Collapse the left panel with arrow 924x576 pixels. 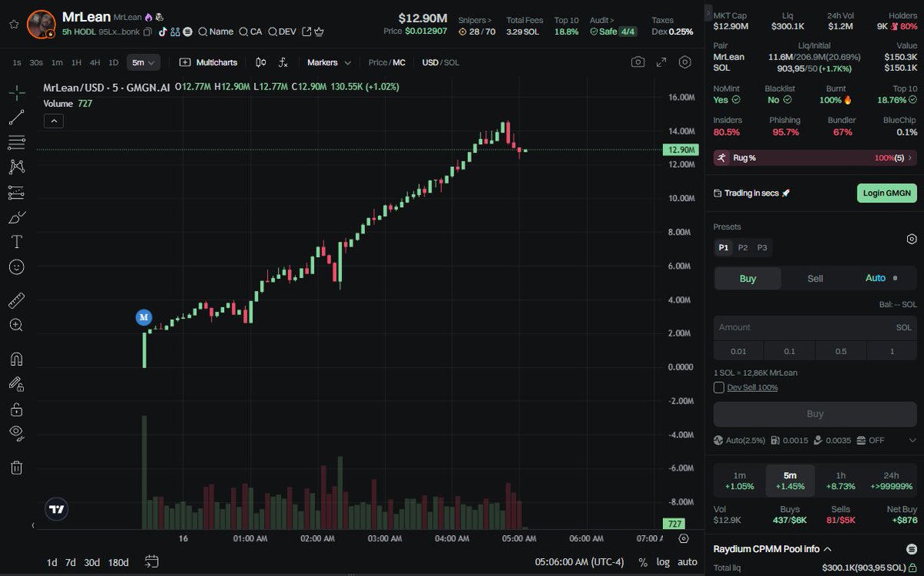33,525
